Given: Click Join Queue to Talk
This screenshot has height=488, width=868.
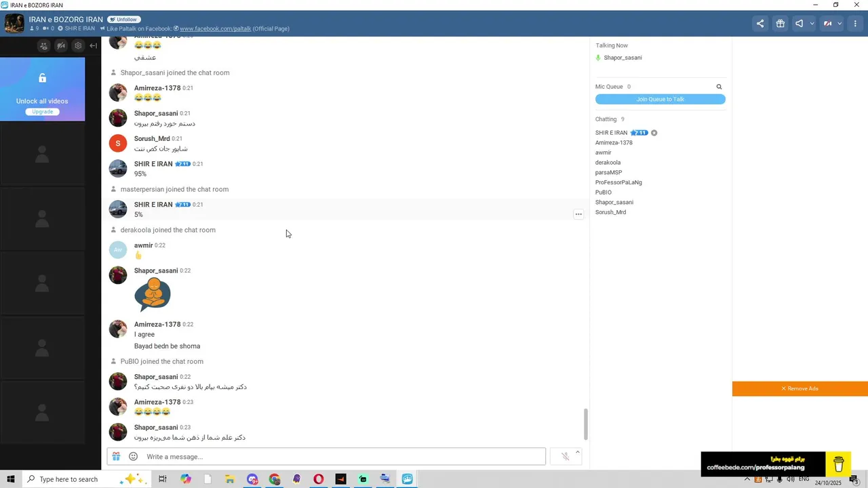Looking at the screenshot, I should (660, 100).
